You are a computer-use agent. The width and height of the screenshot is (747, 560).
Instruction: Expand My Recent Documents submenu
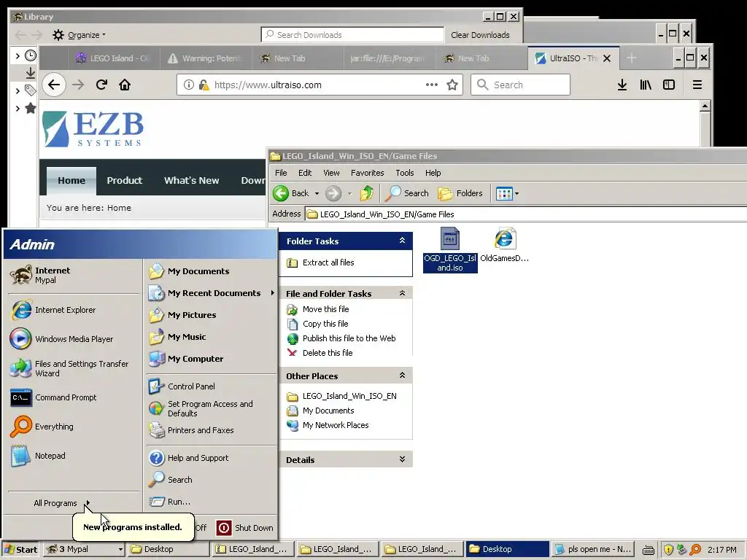click(212, 293)
